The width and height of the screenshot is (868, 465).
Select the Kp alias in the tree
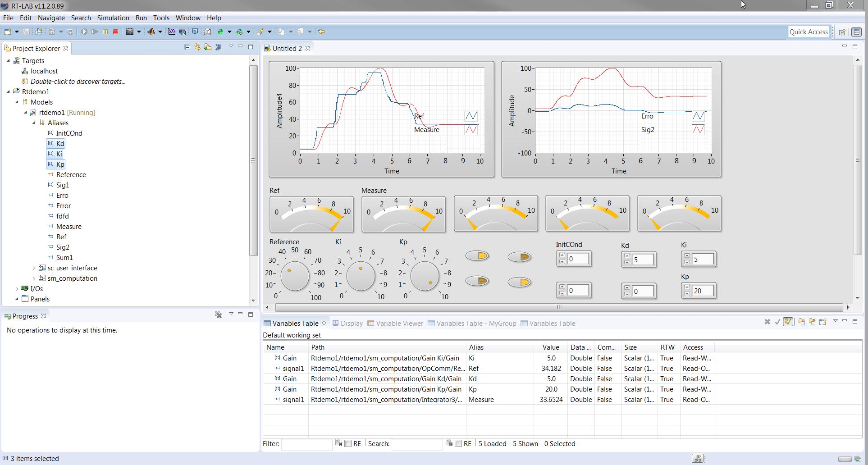(56, 164)
